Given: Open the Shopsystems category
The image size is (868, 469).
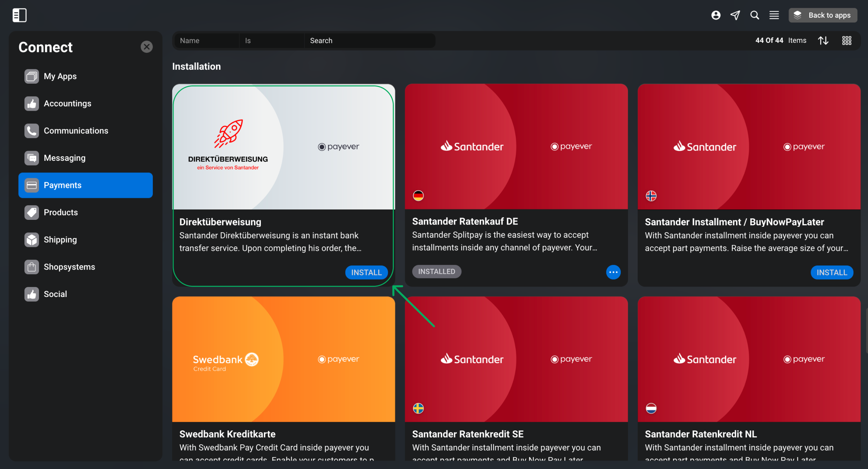Looking at the screenshot, I should point(86,267).
